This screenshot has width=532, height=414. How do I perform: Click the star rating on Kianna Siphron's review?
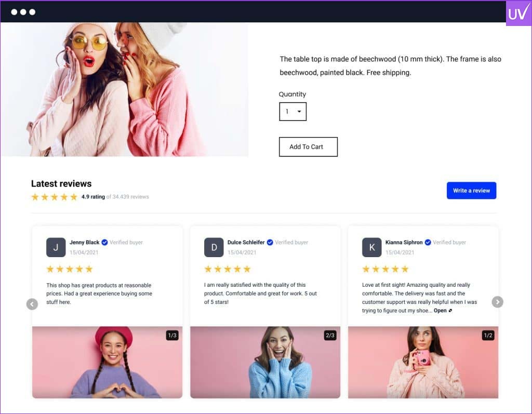pyautogui.click(x=385, y=269)
